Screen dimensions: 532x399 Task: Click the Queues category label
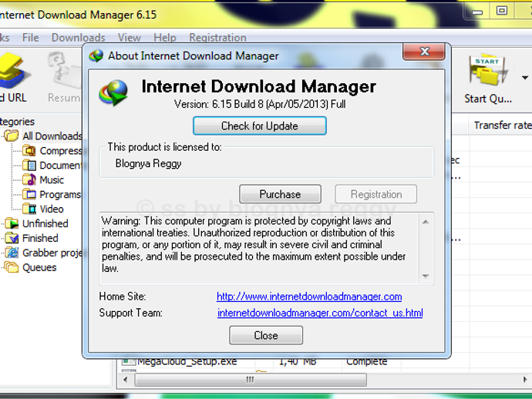(39, 267)
